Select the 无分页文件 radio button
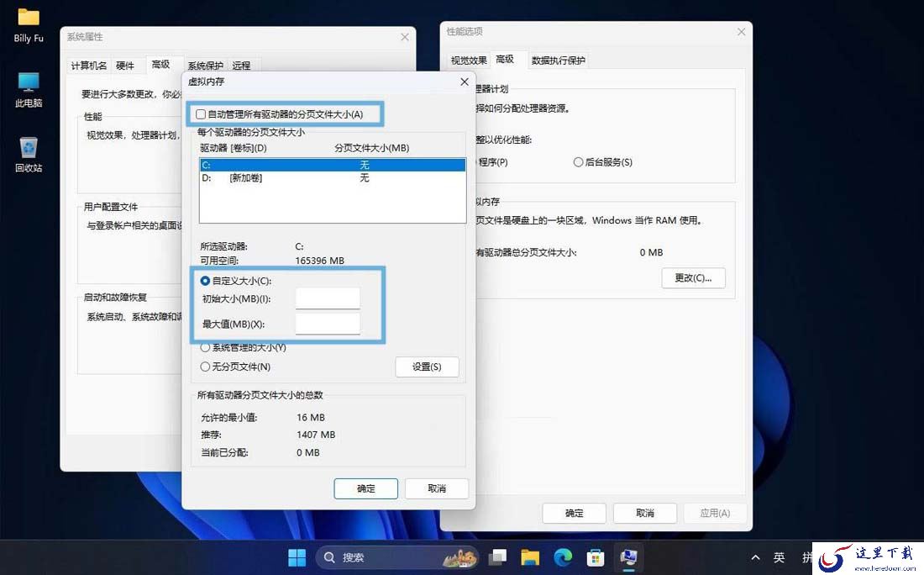924x575 pixels. (205, 367)
